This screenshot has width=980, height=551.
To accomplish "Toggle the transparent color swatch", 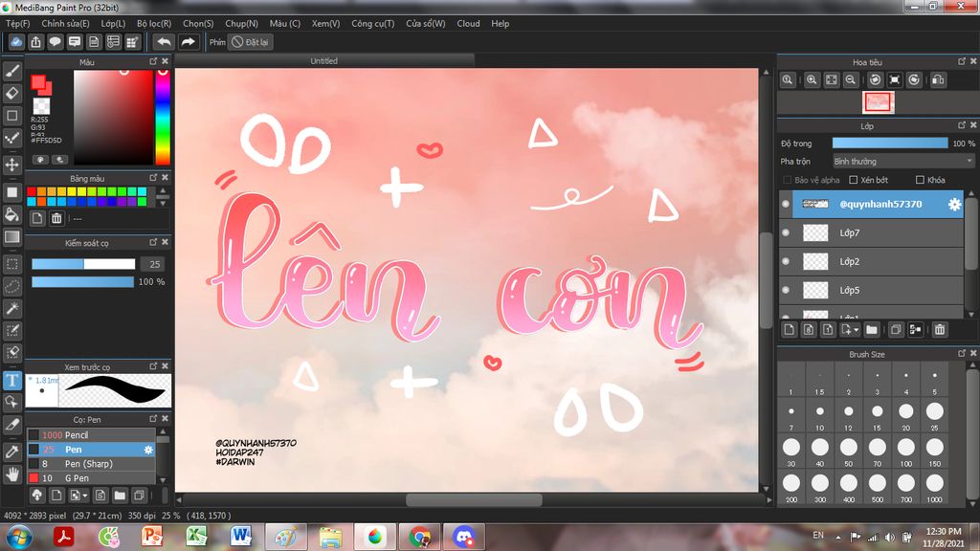I will click(x=41, y=105).
